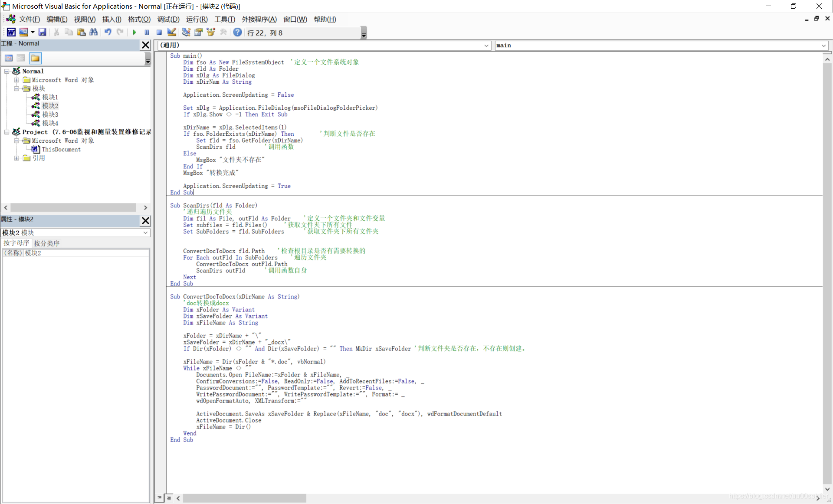Toggle Design Mode icon

coord(172,32)
